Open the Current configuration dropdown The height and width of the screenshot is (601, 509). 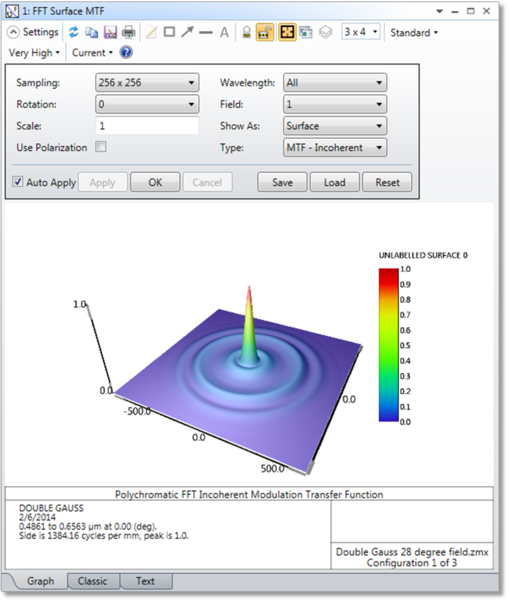pos(92,53)
